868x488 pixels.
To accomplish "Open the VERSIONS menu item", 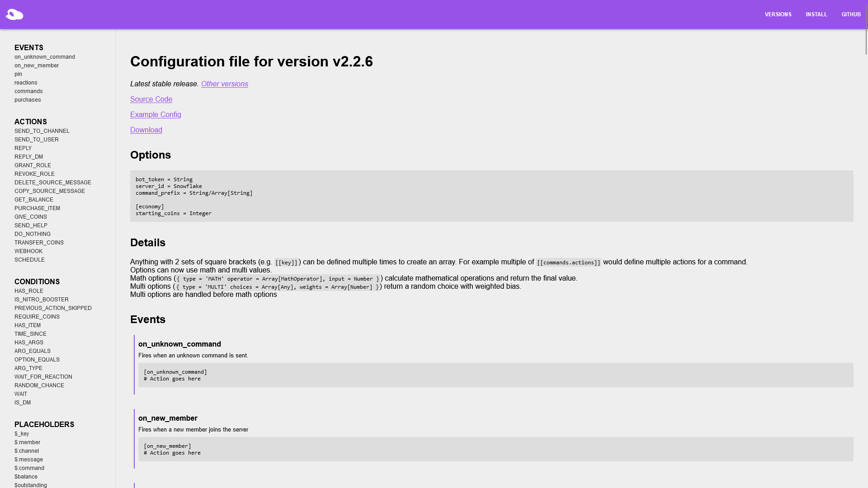I will coord(778,14).
